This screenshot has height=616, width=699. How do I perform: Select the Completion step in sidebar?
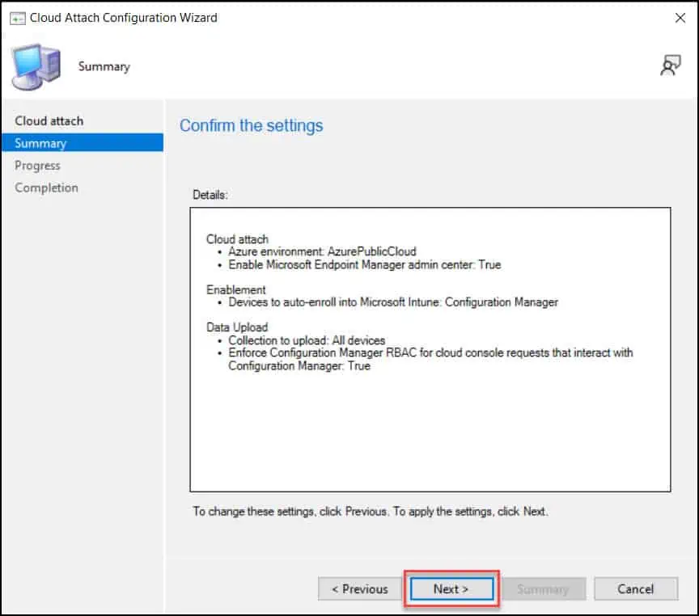(46, 188)
